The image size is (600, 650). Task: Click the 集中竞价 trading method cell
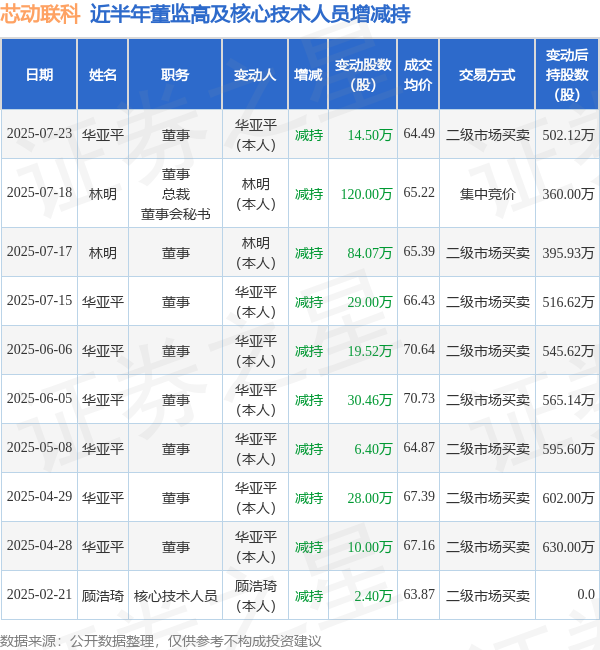coord(487,194)
